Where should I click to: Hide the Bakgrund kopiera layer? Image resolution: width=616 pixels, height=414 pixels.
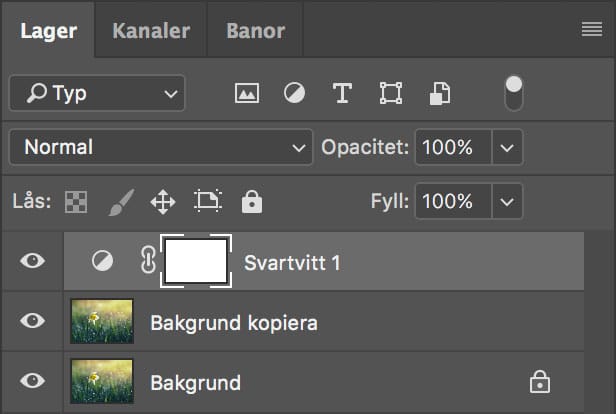[x=33, y=321]
